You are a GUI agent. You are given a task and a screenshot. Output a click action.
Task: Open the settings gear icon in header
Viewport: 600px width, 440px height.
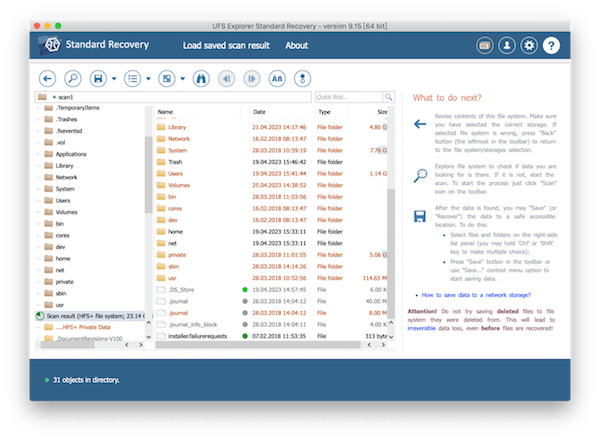[x=529, y=46]
